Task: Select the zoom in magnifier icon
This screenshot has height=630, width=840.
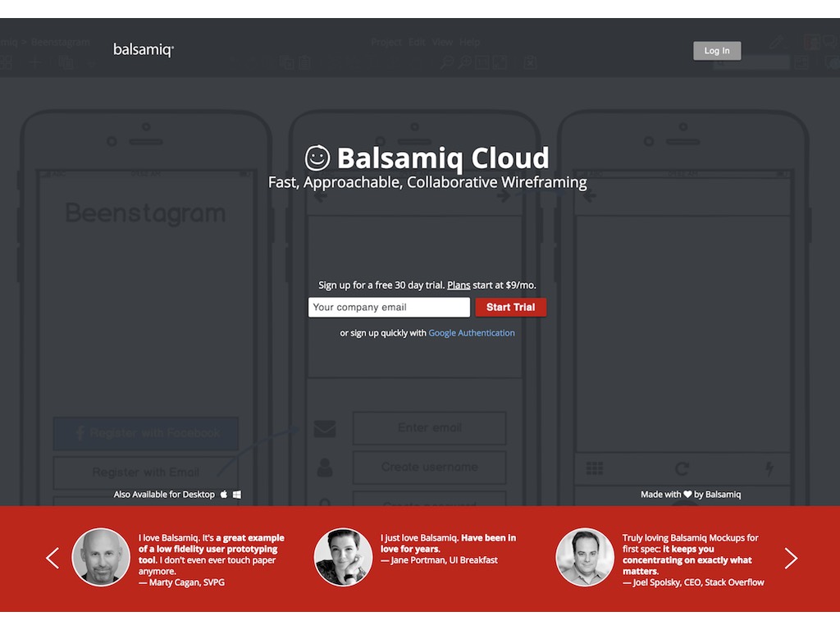Action: tap(465, 62)
